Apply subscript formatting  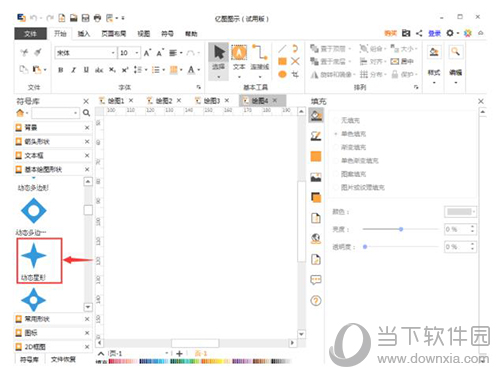(x=112, y=70)
